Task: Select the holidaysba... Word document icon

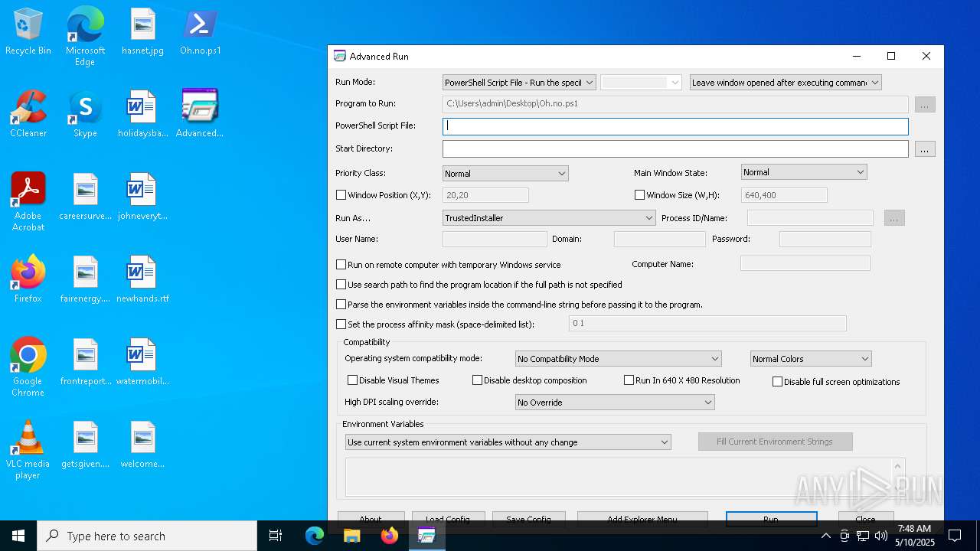Action: (x=142, y=114)
